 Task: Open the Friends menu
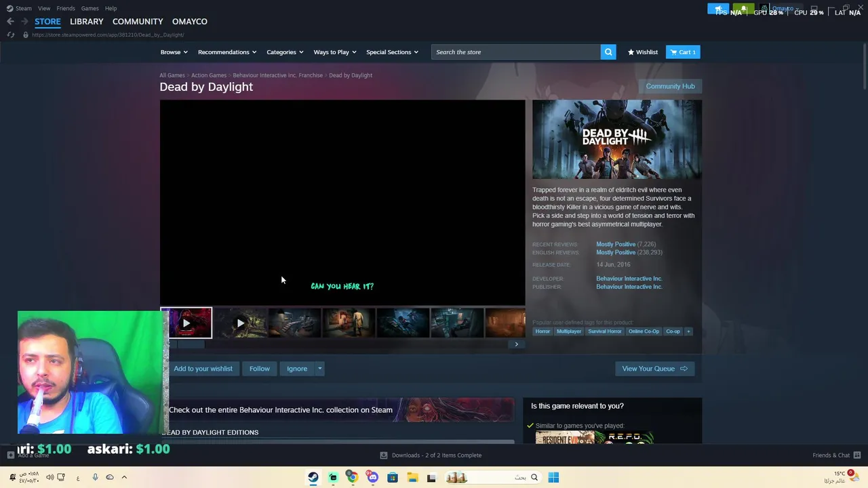click(66, 8)
